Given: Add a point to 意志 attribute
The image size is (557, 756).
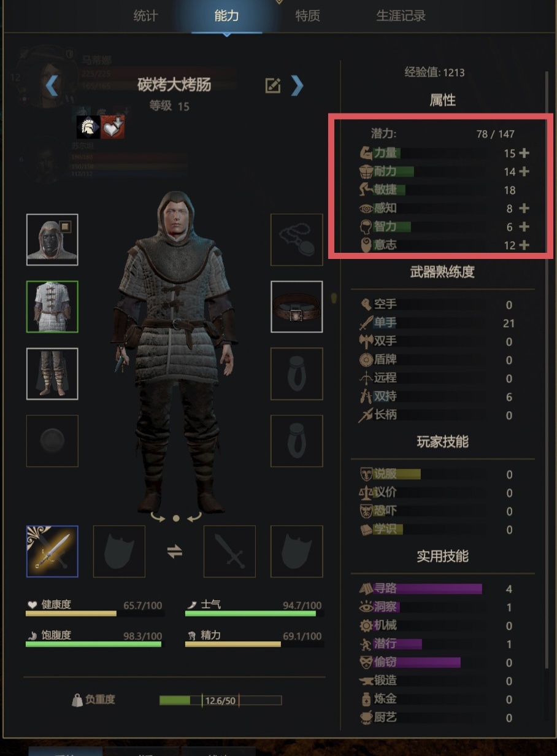Looking at the screenshot, I should click(524, 245).
